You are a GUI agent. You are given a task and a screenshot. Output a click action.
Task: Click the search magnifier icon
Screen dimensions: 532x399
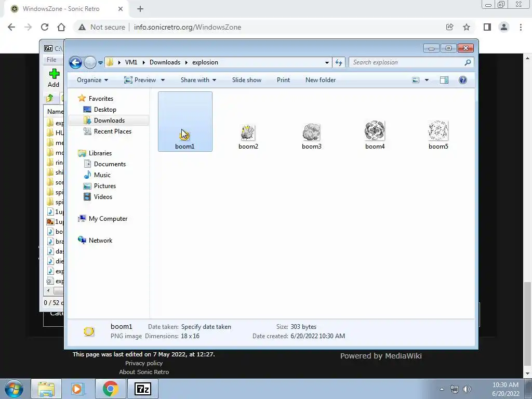468,62
